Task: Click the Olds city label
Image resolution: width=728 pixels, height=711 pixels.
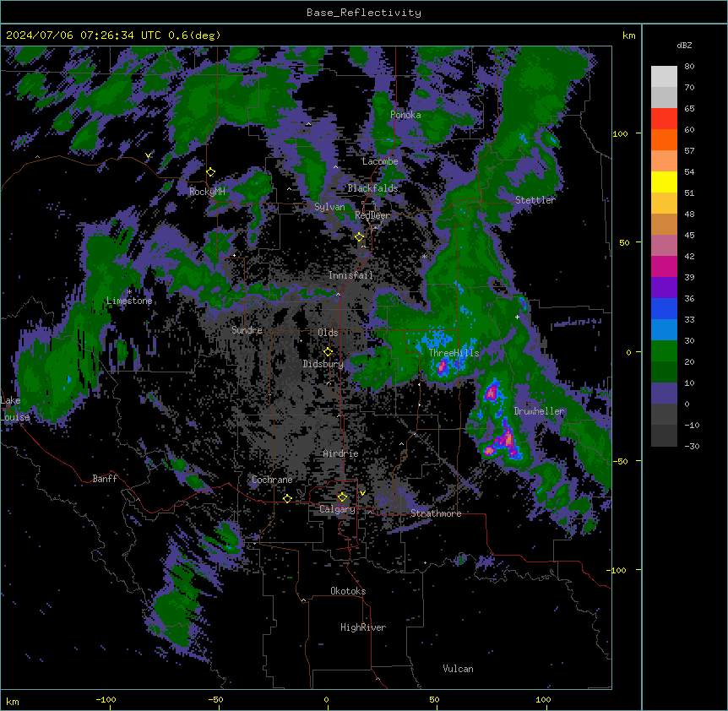Action: tap(328, 333)
